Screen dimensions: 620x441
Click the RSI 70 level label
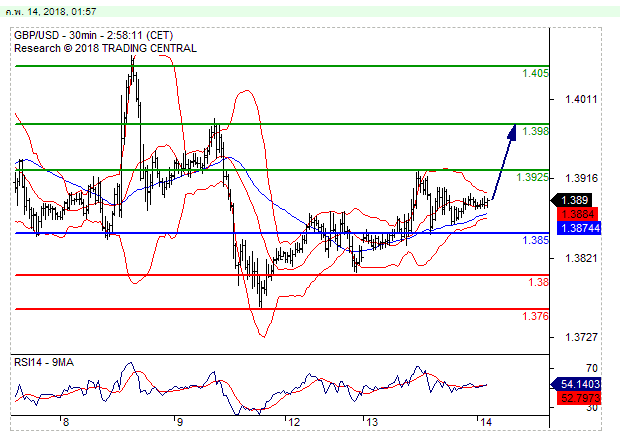click(x=592, y=369)
